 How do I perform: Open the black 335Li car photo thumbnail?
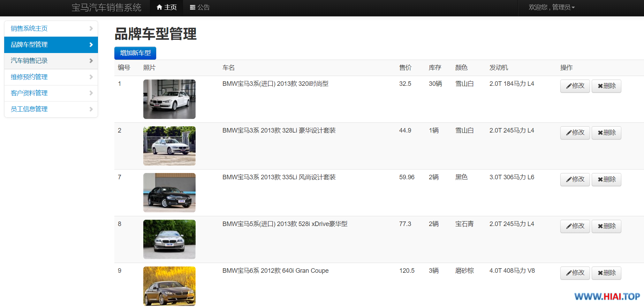[169, 193]
